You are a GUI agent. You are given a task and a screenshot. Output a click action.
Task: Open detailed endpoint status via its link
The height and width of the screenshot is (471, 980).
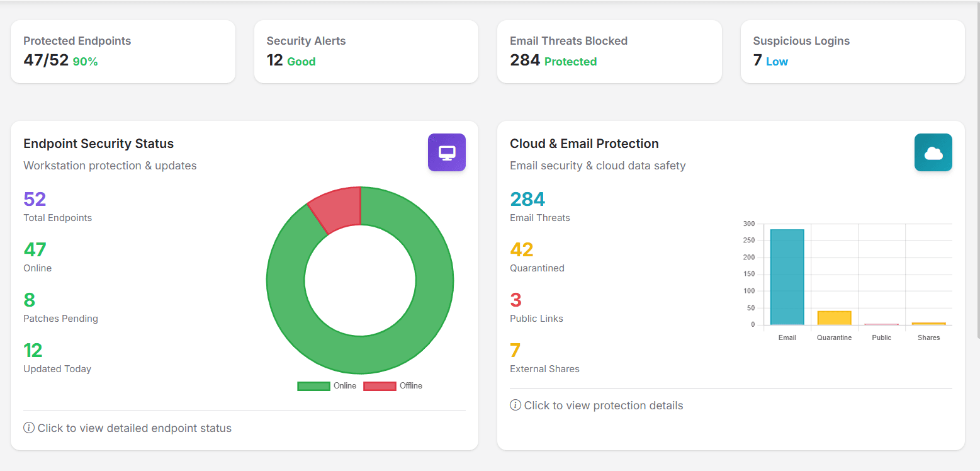pos(135,428)
